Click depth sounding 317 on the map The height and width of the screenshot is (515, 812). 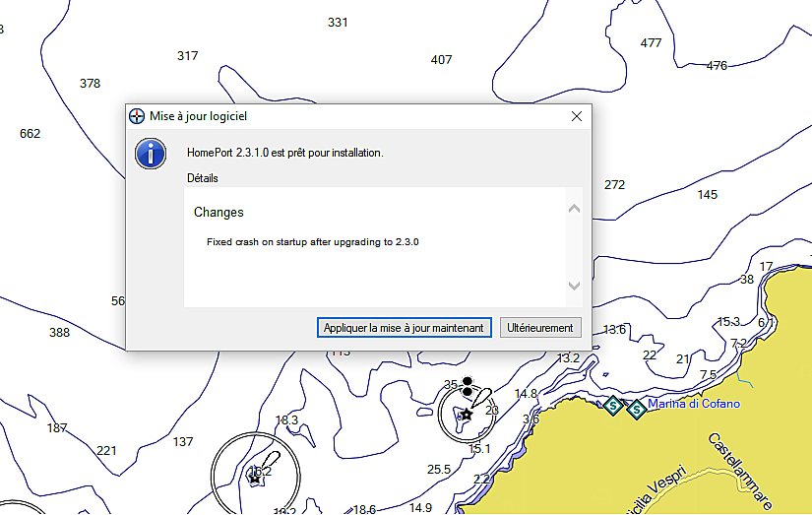(187, 56)
